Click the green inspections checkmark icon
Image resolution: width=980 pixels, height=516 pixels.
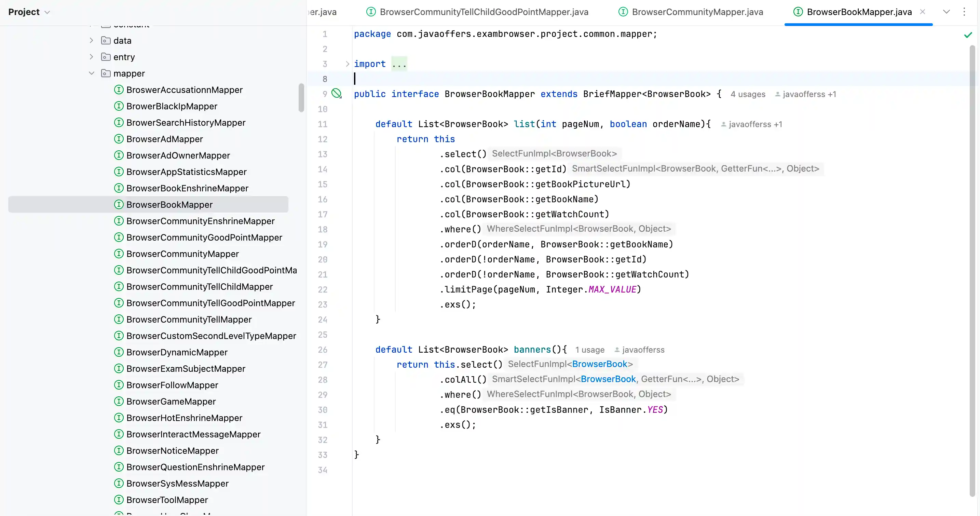pos(968,35)
